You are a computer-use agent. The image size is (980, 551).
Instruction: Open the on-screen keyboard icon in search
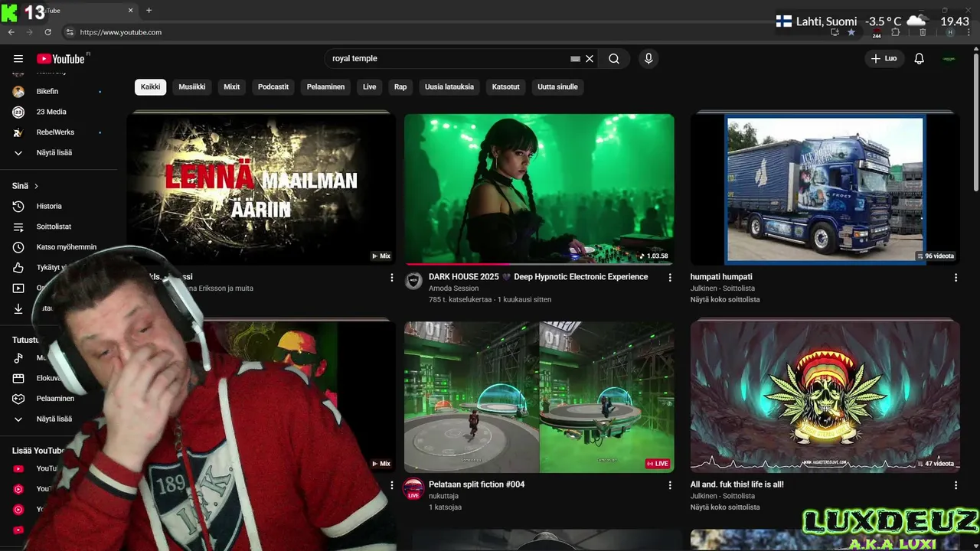575,59
